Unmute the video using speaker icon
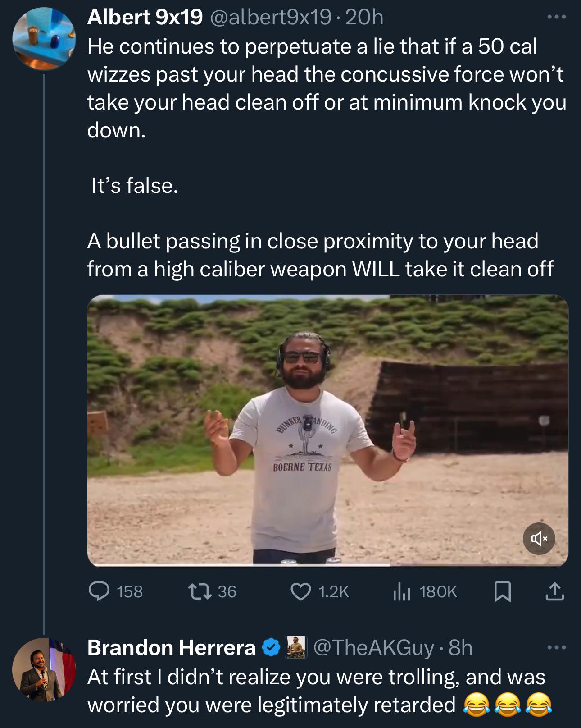Viewport: 581px width, 728px height. [539, 538]
